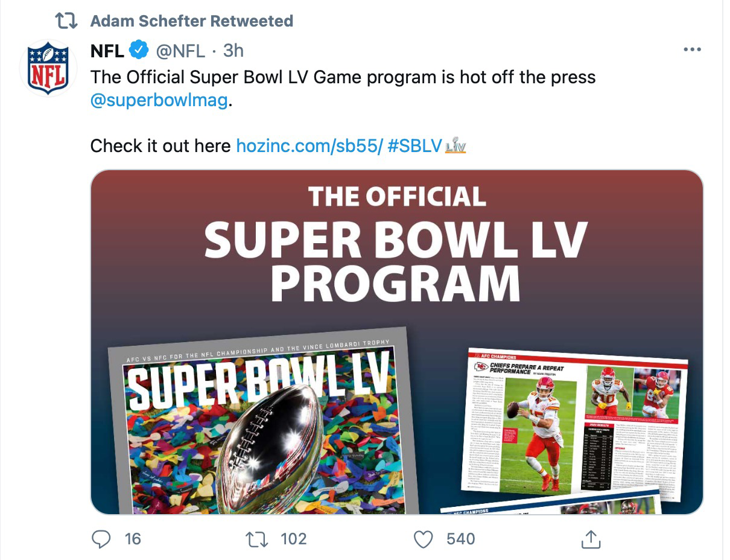Open the 3h tweet timestamp
The height and width of the screenshot is (560, 730).
(233, 51)
